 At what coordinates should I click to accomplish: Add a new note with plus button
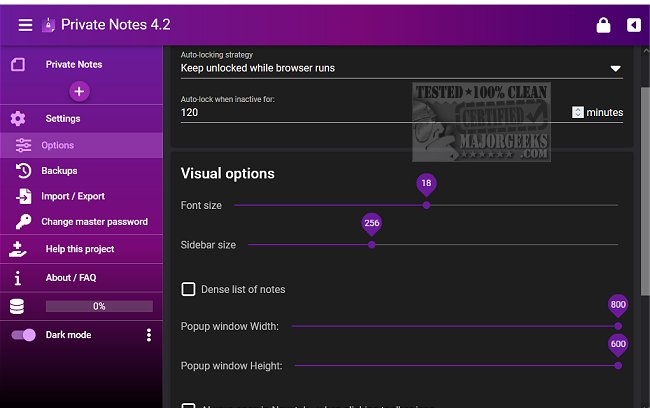tap(80, 91)
